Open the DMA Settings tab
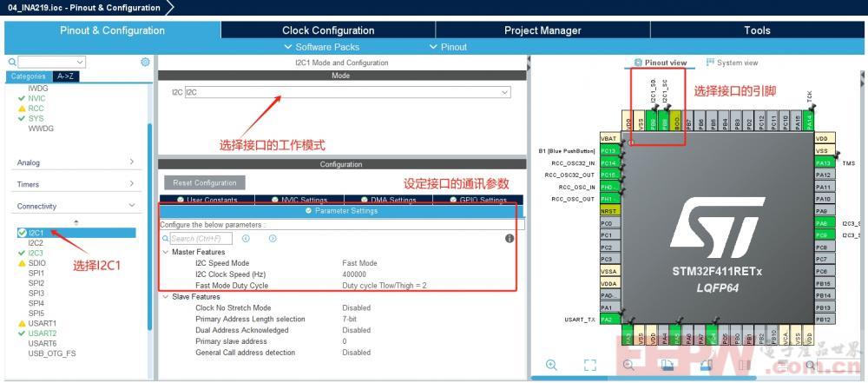This screenshot has width=868, height=383. coord(389,200)
